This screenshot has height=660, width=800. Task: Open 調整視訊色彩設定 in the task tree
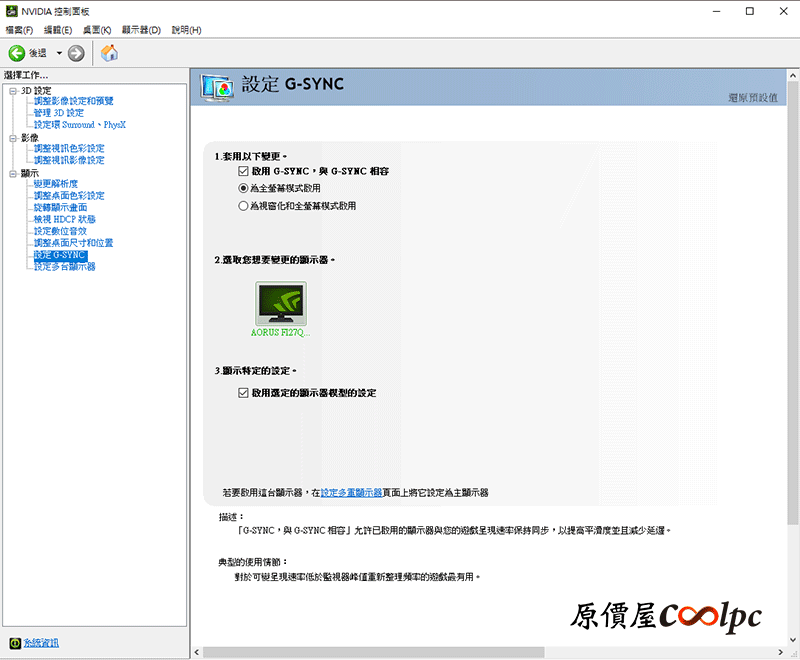[69, 148]
